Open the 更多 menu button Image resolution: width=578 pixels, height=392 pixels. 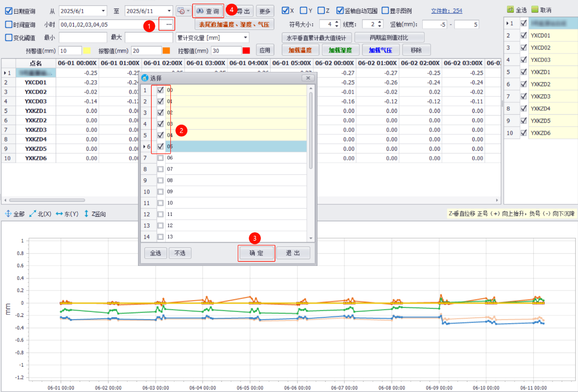(265, 11)
